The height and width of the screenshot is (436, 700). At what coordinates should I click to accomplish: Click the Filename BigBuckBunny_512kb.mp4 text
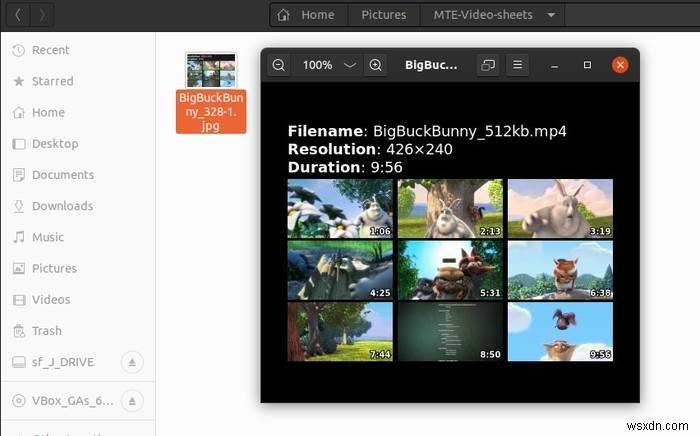pos(427,131)
